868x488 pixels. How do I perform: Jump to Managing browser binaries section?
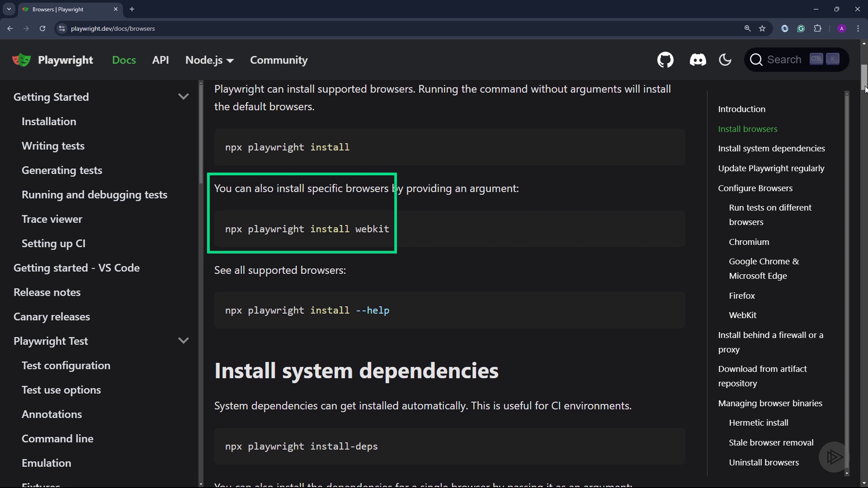click(x=770, y=403)
